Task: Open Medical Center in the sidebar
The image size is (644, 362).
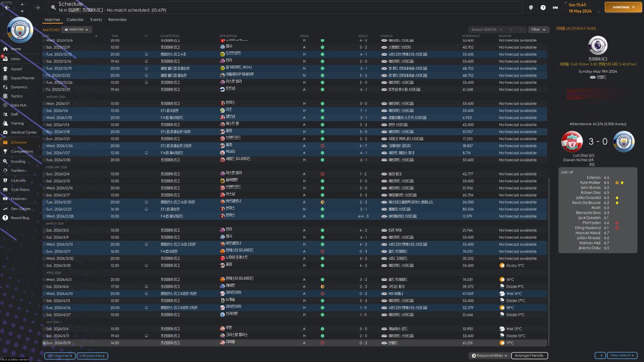Action: [24, 132]
